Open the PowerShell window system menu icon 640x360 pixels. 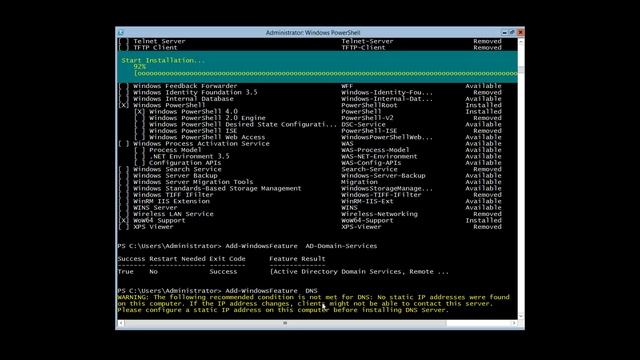tap(120, 32)
